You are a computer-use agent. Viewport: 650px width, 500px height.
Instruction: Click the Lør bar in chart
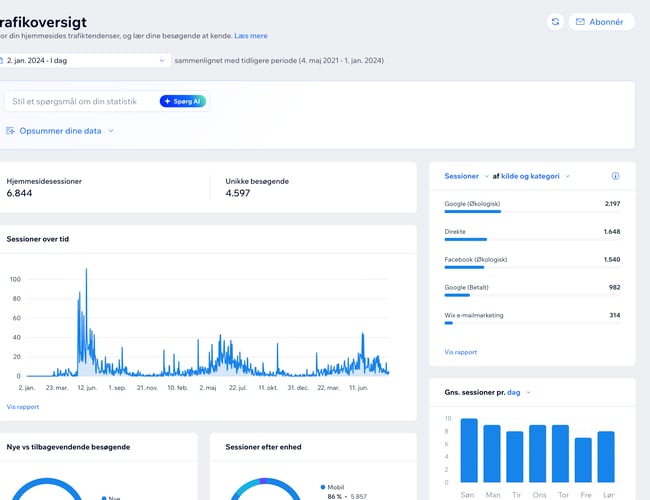tap(606, 457)
